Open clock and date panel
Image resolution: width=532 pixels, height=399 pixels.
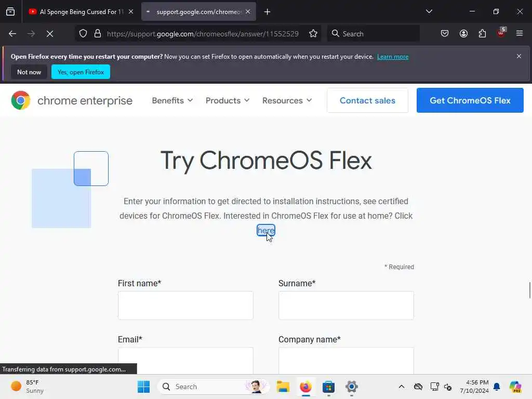(474, 387)
